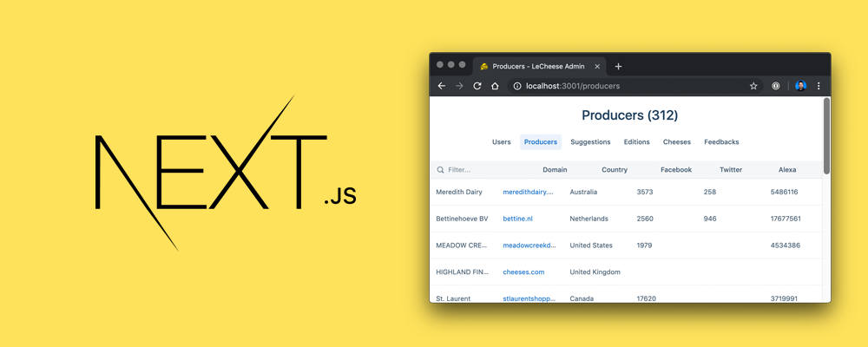This screenshot has width=868, height=347.
Task: Select the Feedbacks section
Action: click(721, 142)
